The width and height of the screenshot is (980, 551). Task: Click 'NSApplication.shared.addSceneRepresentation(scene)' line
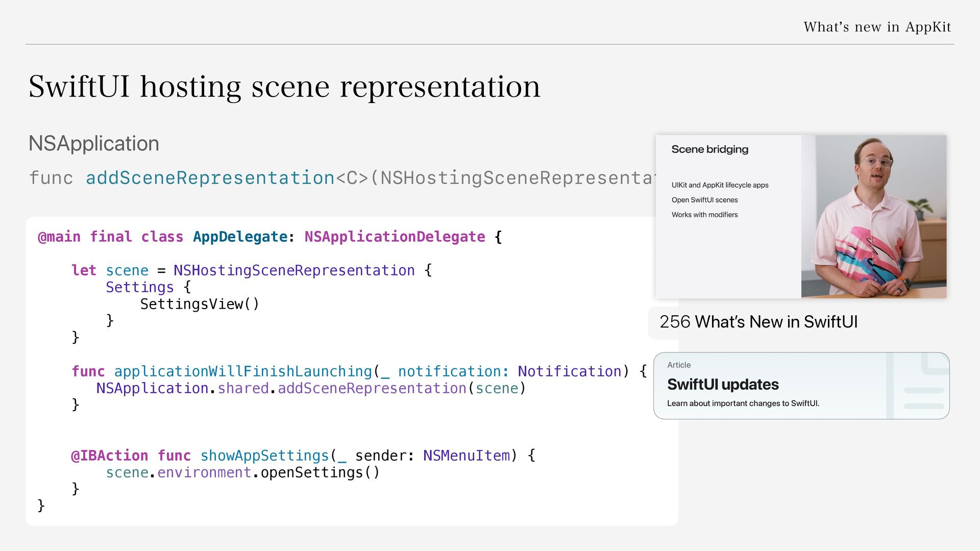(x=311, y=388)
